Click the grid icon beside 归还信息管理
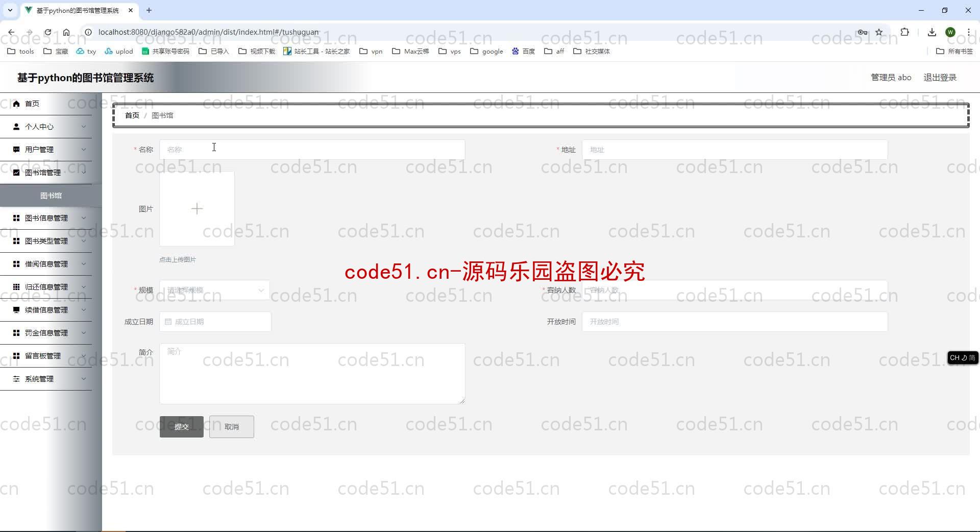 tap(16, 287)
